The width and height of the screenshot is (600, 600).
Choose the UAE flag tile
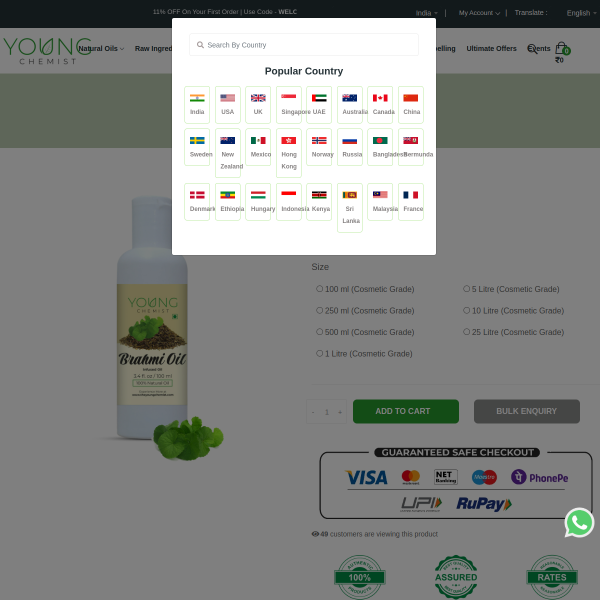click(x=319, y=104)
